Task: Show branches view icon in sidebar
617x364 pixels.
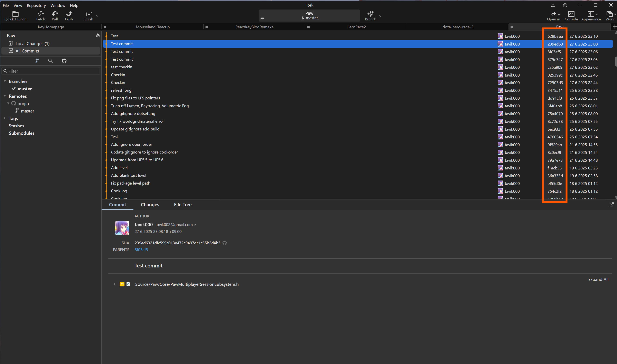Action: click(x=37, y=61)
